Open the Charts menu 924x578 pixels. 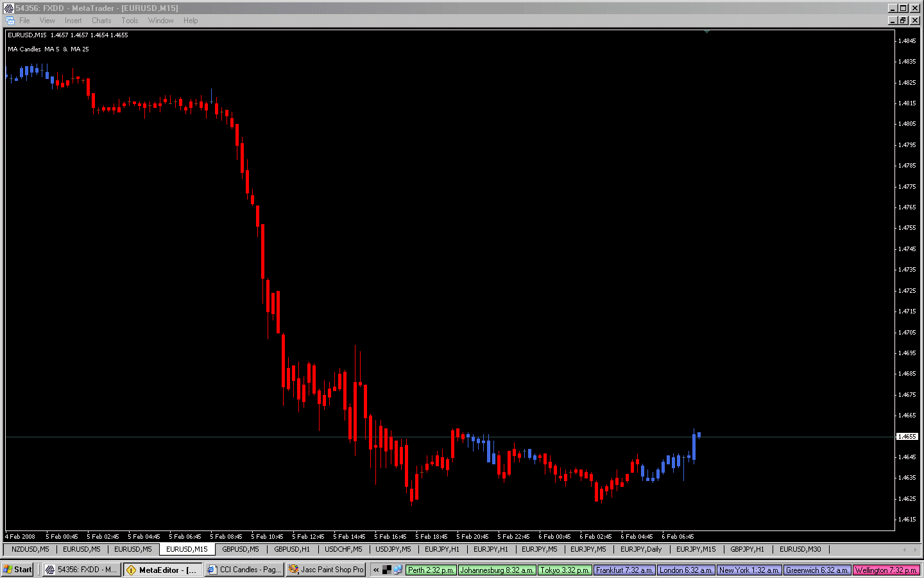pos(101,20)
